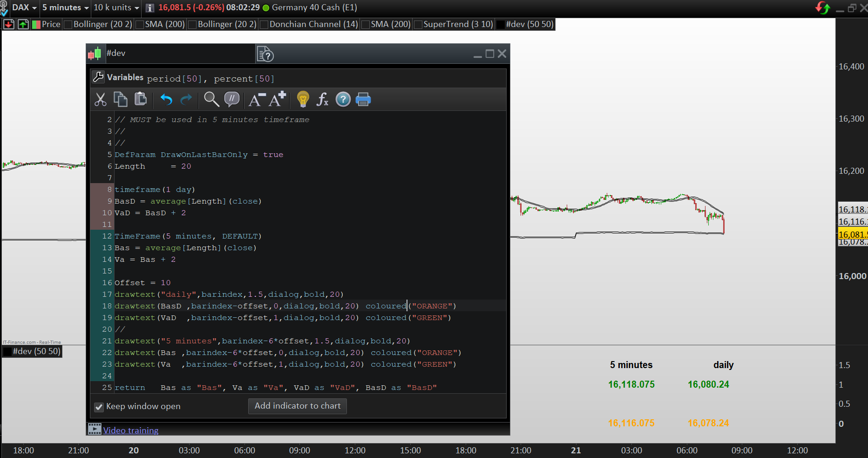Click the Length = 20 code line
Viewport: 868px width, 458px height.
coord(153,166)
